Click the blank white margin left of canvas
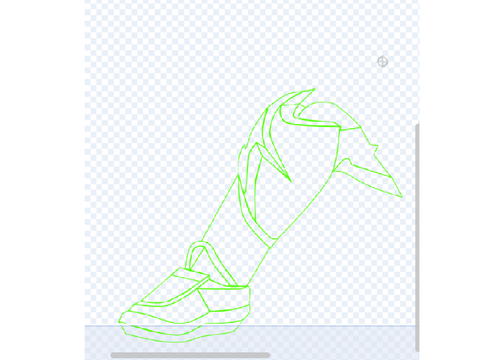Image resolution: width=480 pixels, height=360 pixels. click(x=42, y=180)
